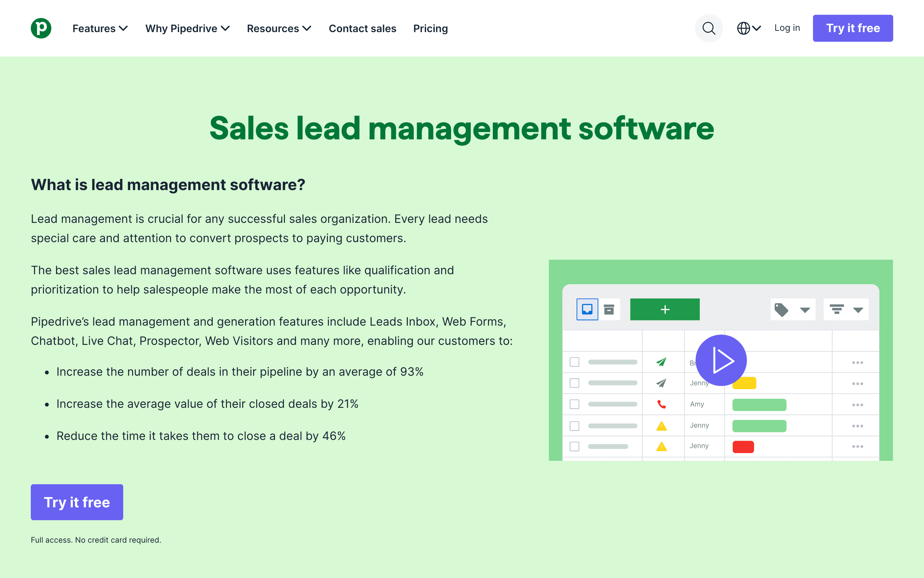
Task: Tick the checkbox in the green paper plane row
Action: pos(574,362)
